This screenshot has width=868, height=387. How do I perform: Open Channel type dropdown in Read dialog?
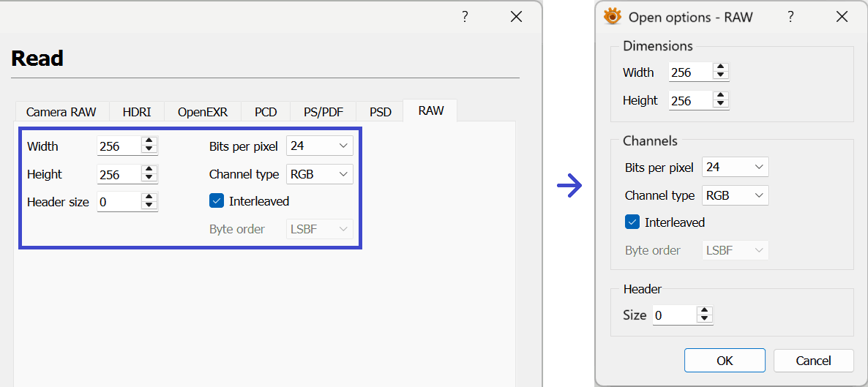point(319,174)
